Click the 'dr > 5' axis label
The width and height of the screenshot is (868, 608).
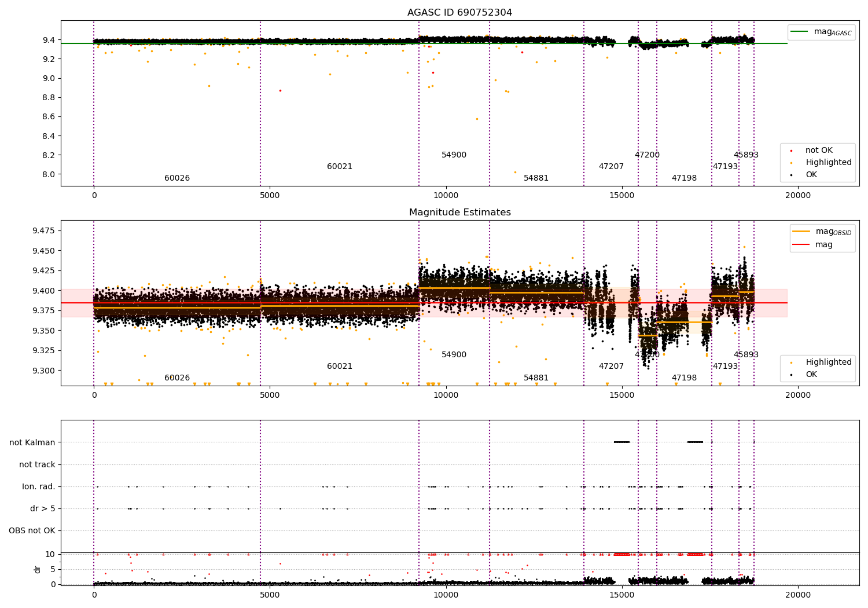coord(43,508)
